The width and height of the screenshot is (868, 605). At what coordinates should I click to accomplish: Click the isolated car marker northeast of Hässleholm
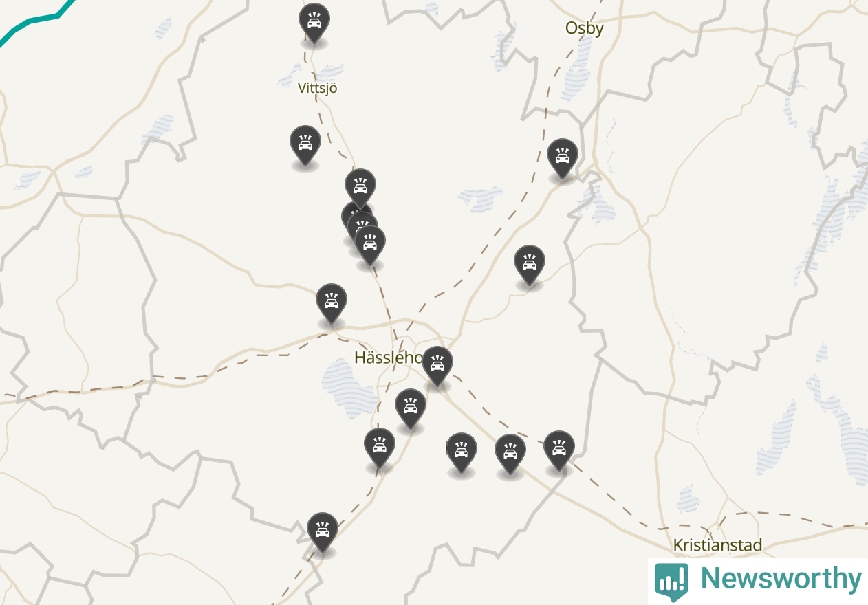tap(530, 264)
